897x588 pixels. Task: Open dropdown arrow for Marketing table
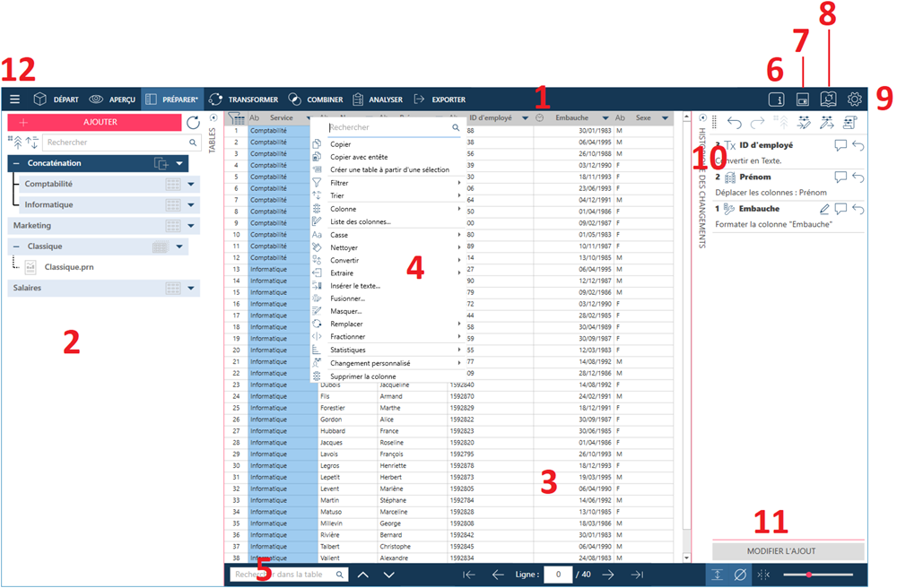[x=191, y=226]
